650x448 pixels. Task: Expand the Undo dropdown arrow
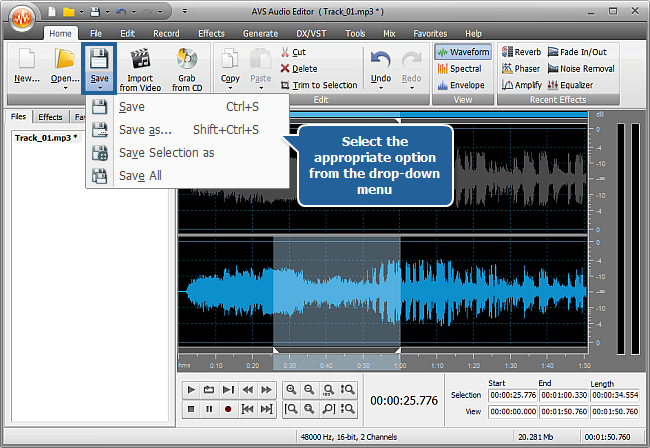coord(381,88)
